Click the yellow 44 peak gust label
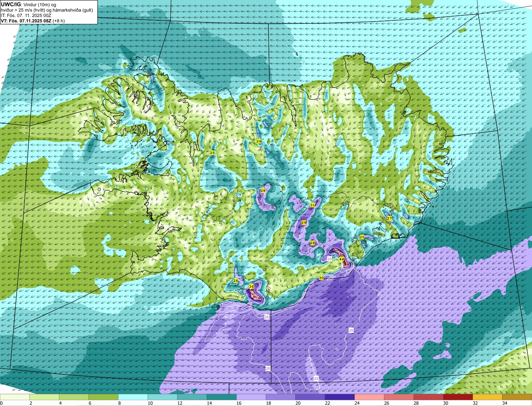Viewport: 532px width, 406px height. click(342, 259)
